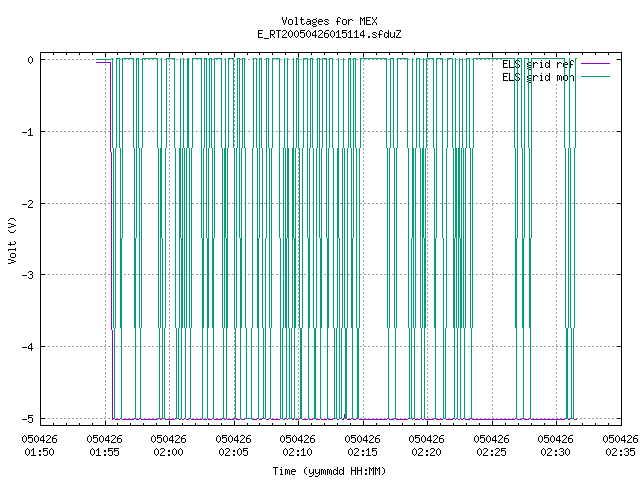Click the x-axis time label 02:35
Viewport: 640px width, 480px height.
point(620,452)
